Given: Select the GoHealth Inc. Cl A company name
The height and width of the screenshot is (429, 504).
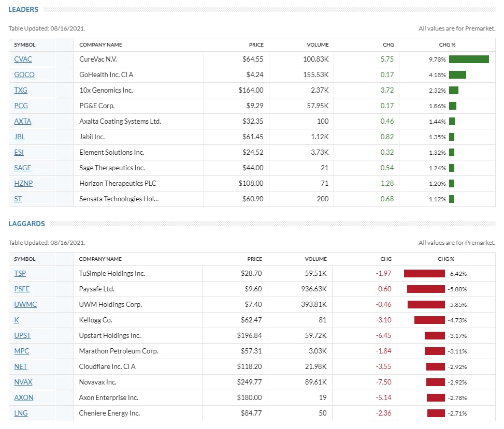Looking at the screenshot, I should tap(106, 75).
